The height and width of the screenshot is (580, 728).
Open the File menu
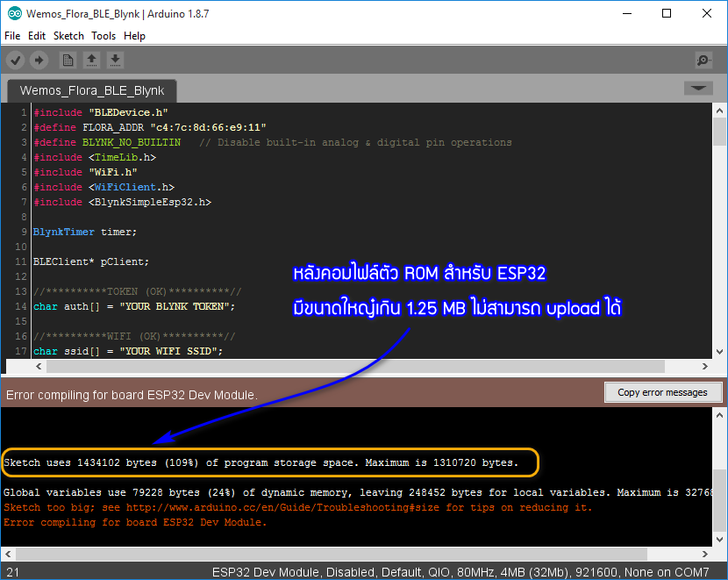coord(12,36)
